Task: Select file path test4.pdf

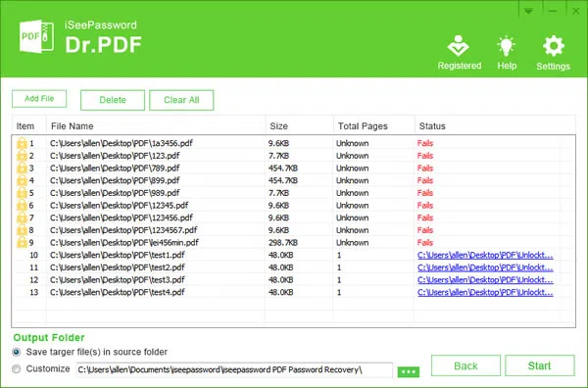Action: tap(117, 292)
